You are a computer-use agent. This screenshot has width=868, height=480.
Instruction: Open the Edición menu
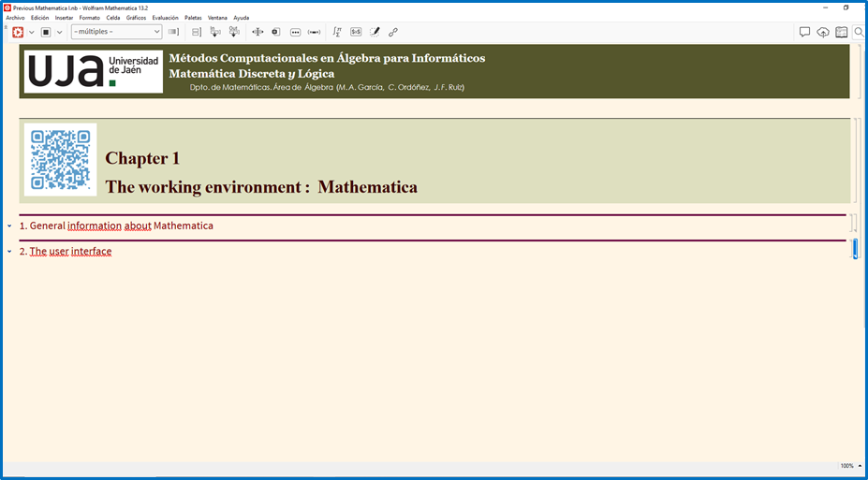40,18
